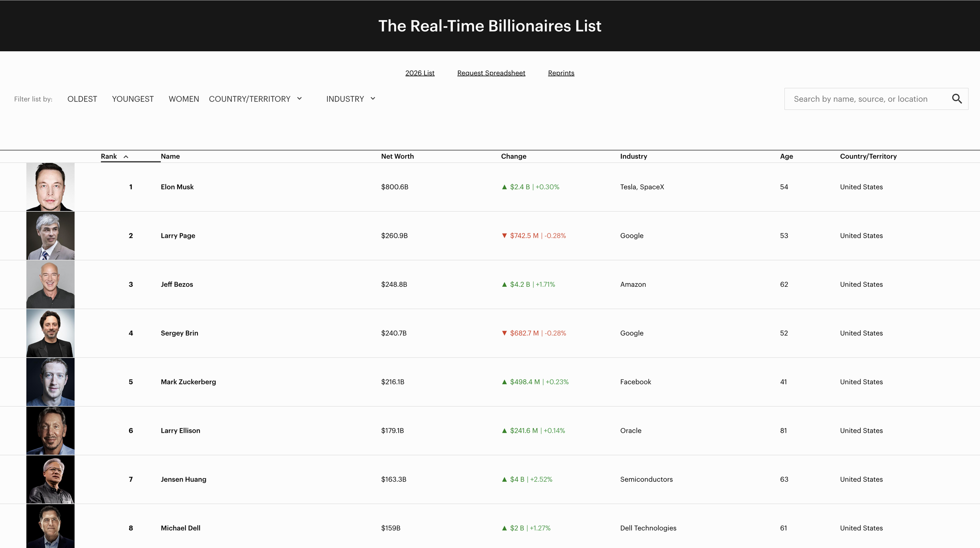Viewport: 980px width, 548px height.
Task: Filter list by Women
Action: [x=183, y=99]
